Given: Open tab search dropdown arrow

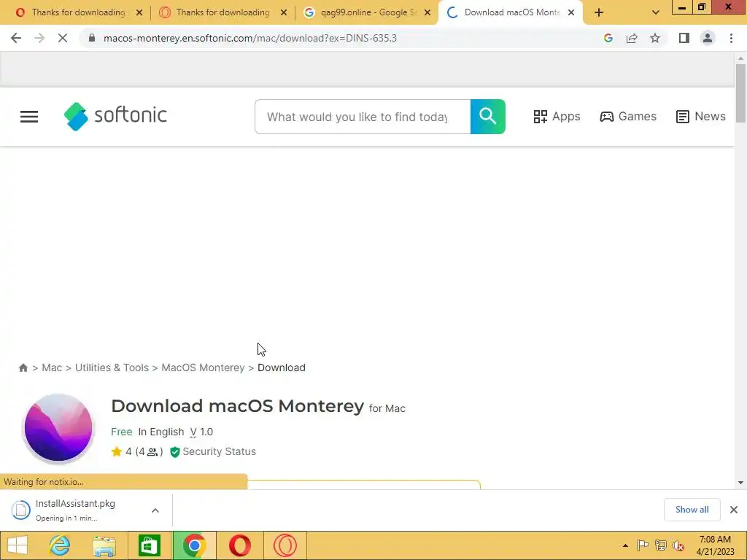Looking at the screenshot, I should pos(656,13).
